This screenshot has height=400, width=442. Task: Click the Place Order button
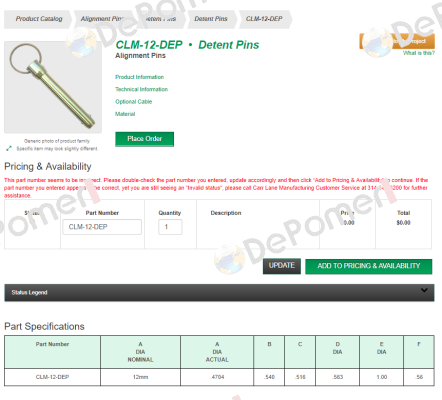(x=144, y=139)
